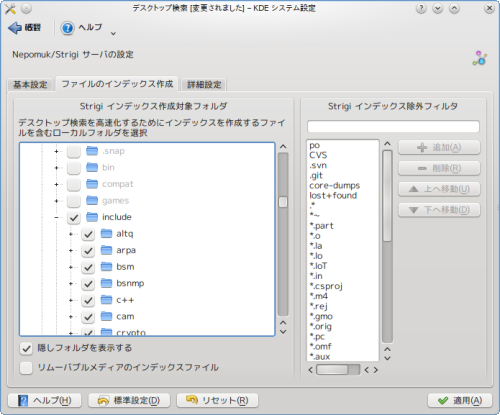Click the blue back arrow overview icon

coord(15,28)
